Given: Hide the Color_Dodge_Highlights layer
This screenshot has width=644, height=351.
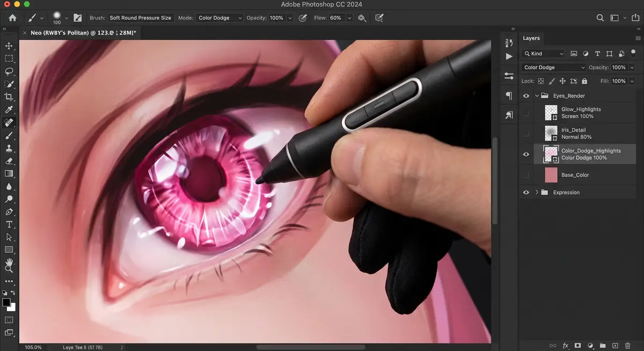Looking at the screenshot, I should tap(526, 154).
